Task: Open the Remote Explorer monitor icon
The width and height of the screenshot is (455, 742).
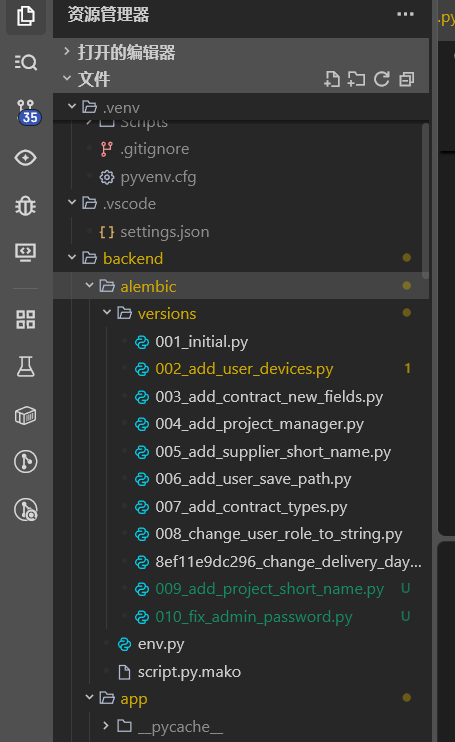Action: [x=26, y=252]
